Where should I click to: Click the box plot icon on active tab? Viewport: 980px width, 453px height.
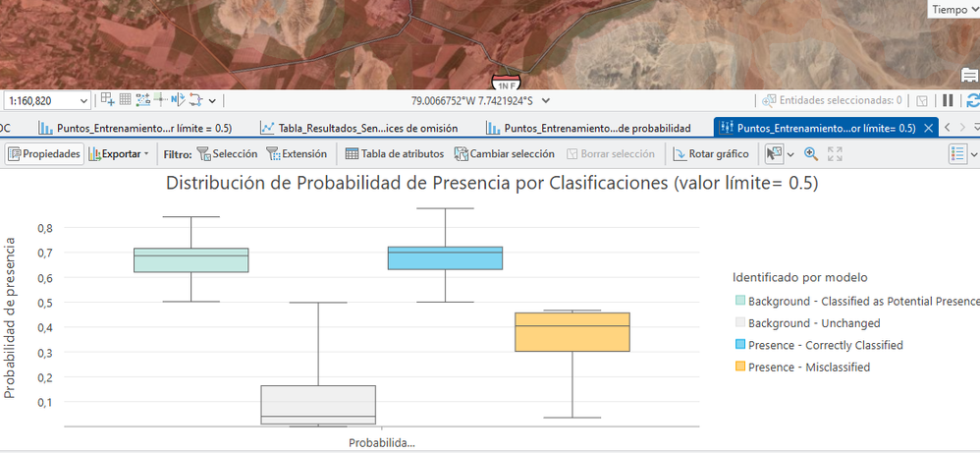[727, 128]
